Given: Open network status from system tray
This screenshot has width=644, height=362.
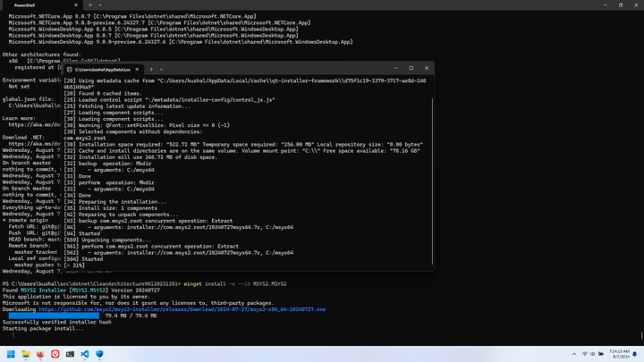Looking at the screenshot, I should (585, 354).
